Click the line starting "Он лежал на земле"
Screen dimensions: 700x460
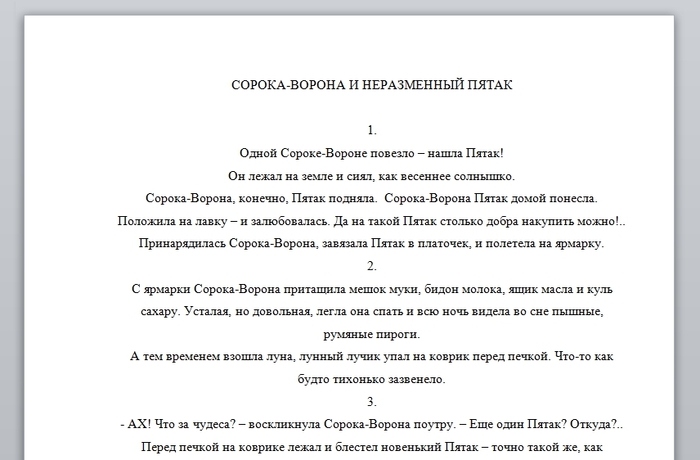(x=371, y=175)
